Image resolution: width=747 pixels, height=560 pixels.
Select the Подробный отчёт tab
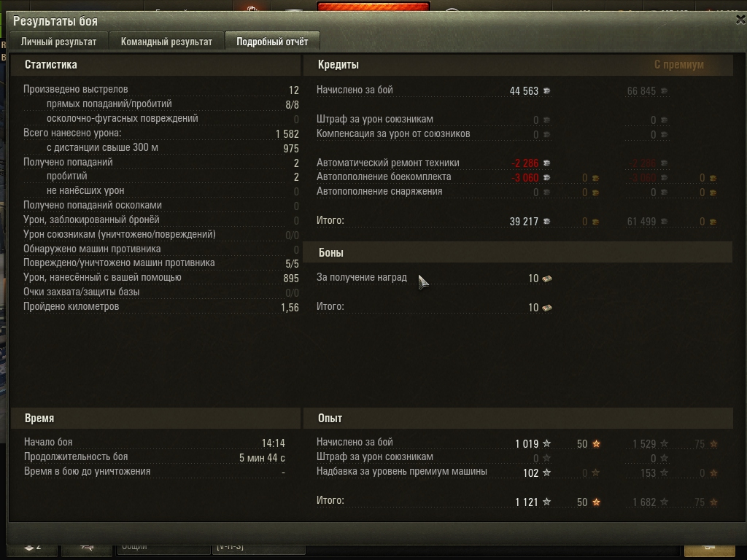[272, 42]
